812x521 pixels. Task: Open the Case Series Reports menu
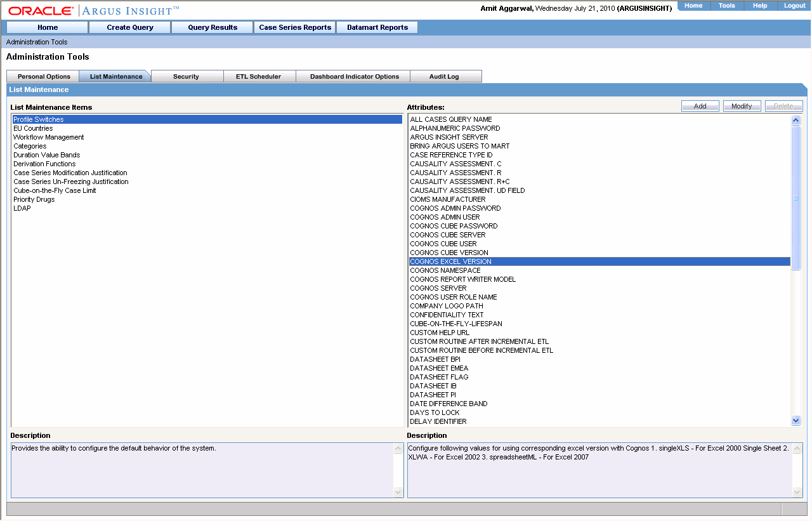[295, 27]
